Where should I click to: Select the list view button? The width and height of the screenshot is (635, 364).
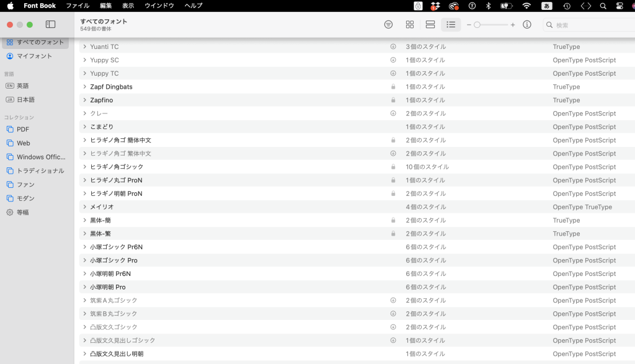pos(451,25)
